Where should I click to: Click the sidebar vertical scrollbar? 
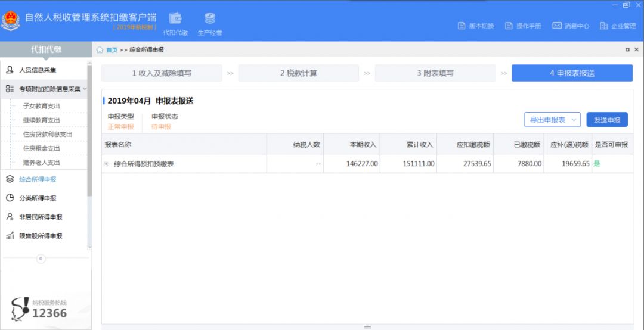[89, 130]
